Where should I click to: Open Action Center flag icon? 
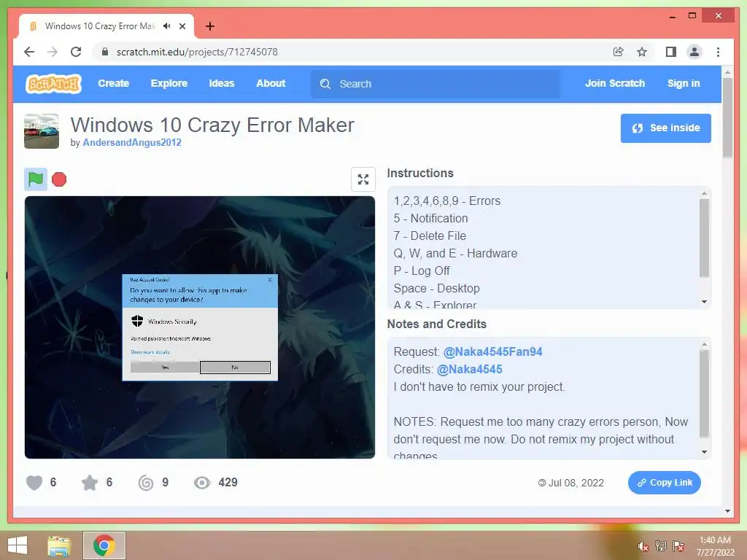[x=678, y=546]
